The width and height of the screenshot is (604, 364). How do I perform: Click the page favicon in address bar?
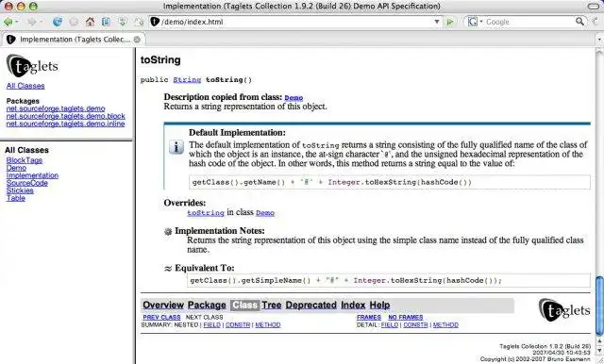[155, 22]
